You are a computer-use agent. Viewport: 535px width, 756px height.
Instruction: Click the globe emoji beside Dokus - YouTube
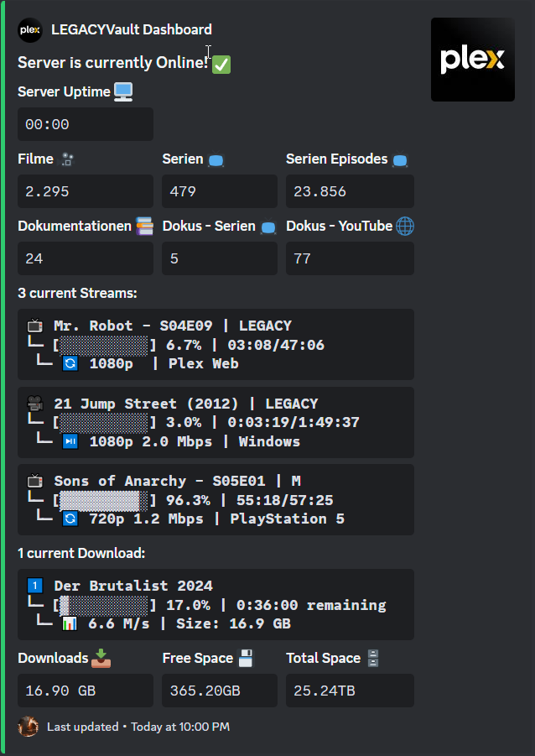[405, 226]
